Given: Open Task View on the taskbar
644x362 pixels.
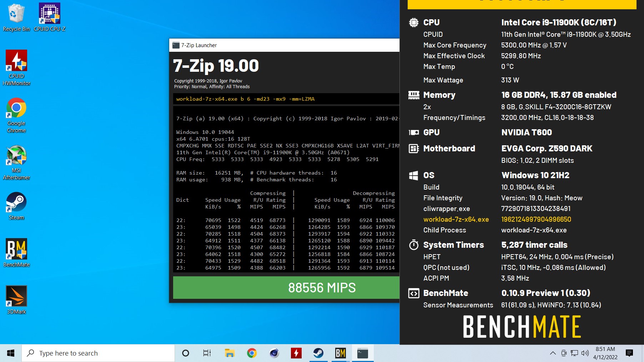Looking at the screenshot, I should click(207, 353).
